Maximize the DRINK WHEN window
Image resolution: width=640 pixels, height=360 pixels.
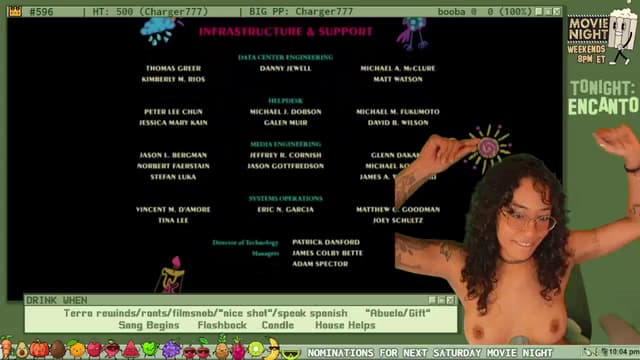tap(442, 300)
